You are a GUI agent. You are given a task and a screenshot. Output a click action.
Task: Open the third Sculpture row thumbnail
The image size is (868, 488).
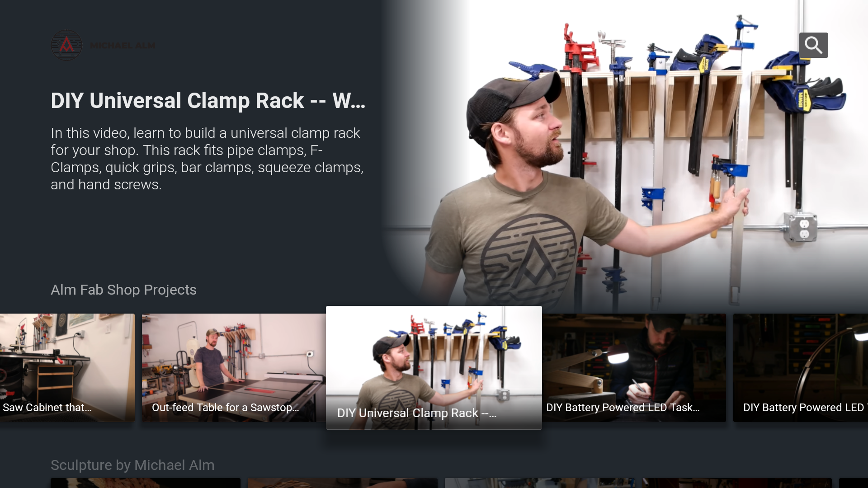[540, 483]
